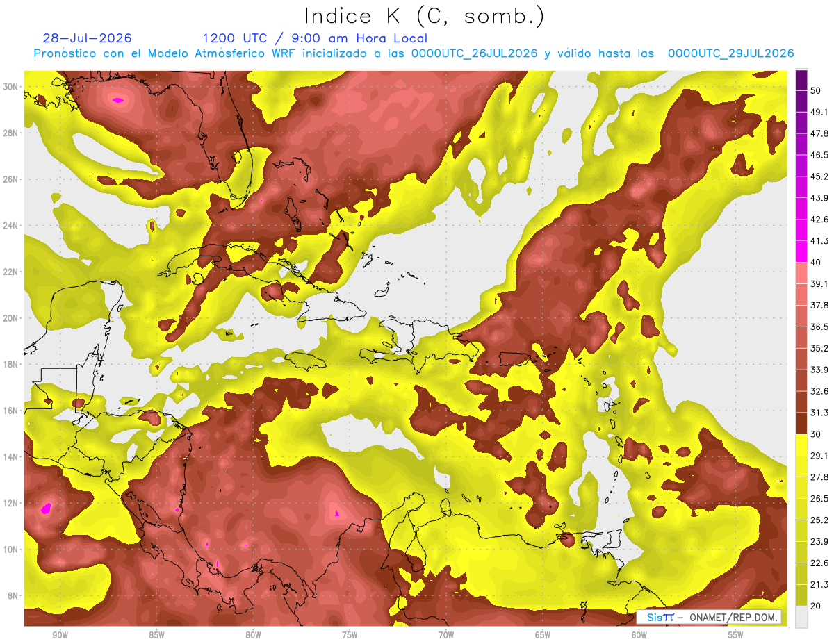834x644 pixels.
Task: Click the "22.6" value on the color scale
Action: (819, 563)
